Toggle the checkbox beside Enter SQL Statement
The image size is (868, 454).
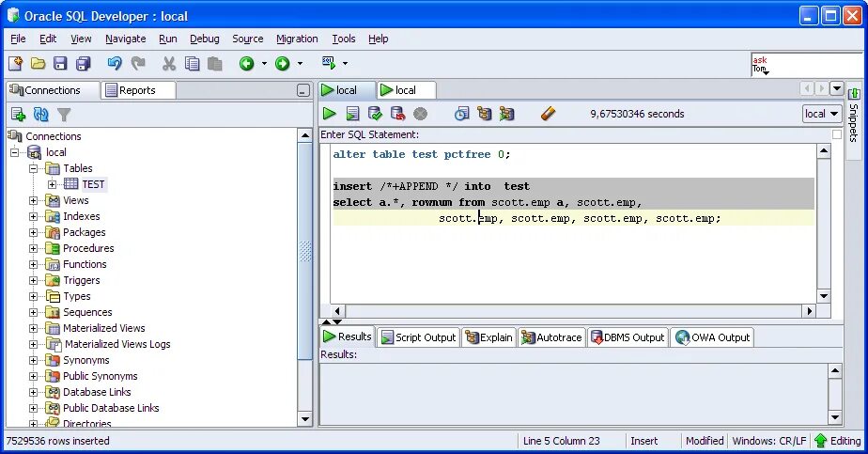(836, 134)
